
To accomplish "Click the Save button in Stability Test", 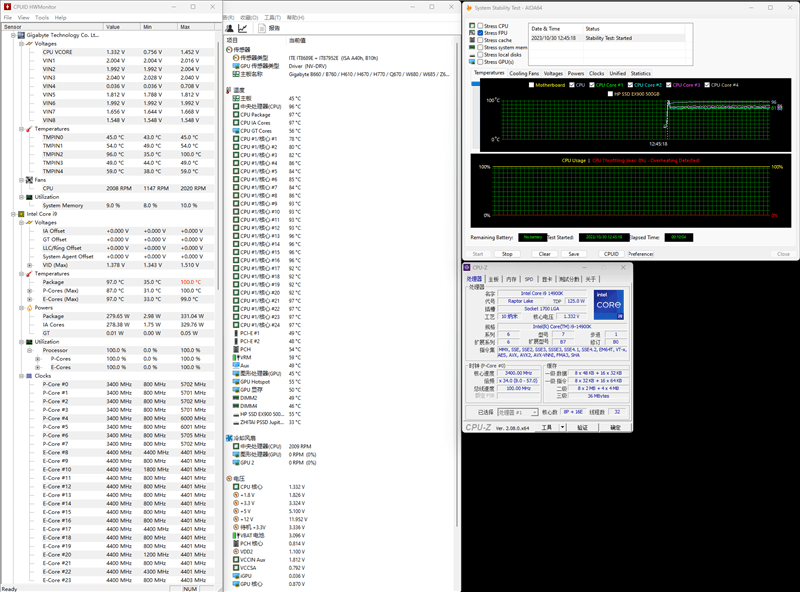I will (x=573, y=254).
